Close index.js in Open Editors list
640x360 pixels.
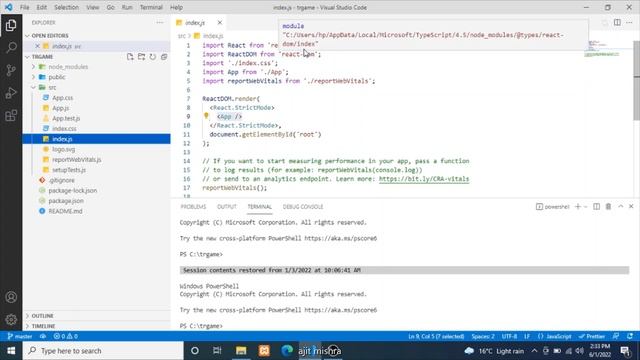(x=38, y=46)
